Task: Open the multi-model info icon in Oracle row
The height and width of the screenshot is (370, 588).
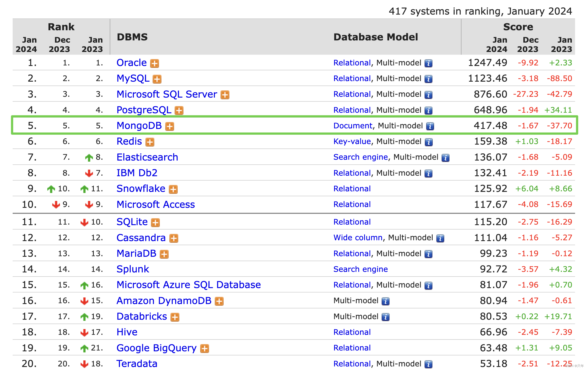Action: pyautogui.click(x=428, y=63)
